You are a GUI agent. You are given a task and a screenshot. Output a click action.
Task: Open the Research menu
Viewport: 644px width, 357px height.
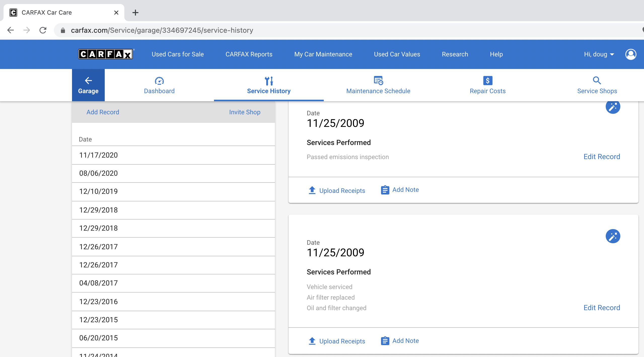(x=455, y=54)
